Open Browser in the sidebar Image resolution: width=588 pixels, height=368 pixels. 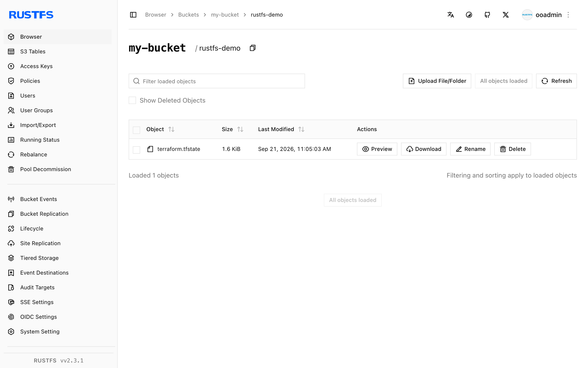point(58,37)
